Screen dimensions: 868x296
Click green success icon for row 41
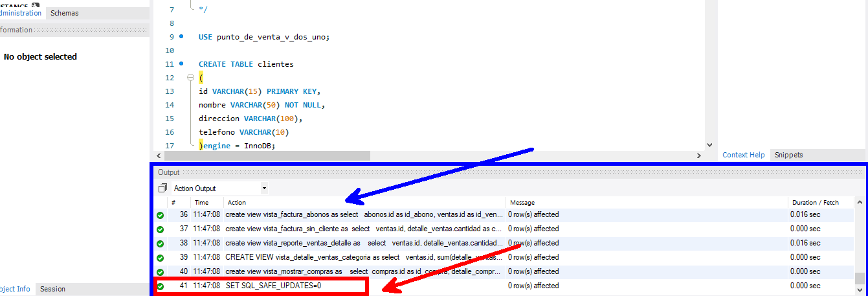pyautogui.click(x=160, y=286)
